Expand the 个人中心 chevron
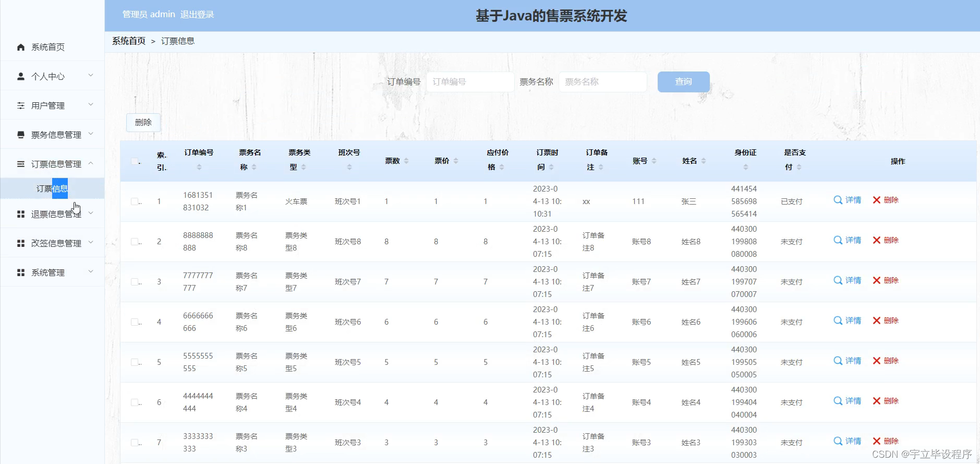 91,76
